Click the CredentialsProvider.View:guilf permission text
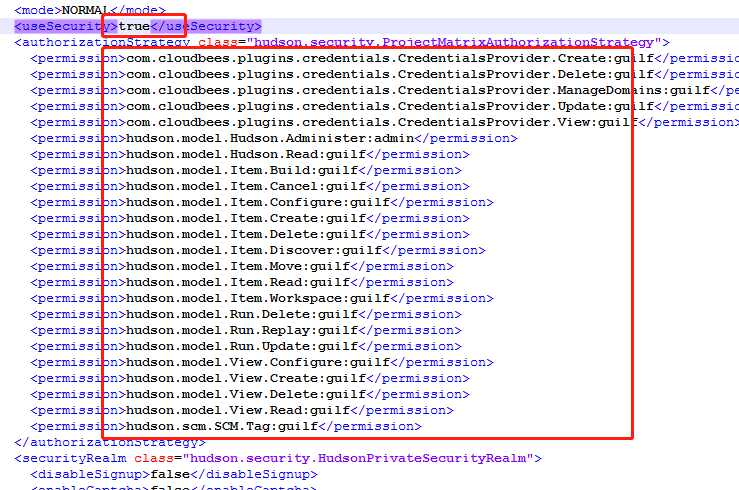 pos(382,122)
